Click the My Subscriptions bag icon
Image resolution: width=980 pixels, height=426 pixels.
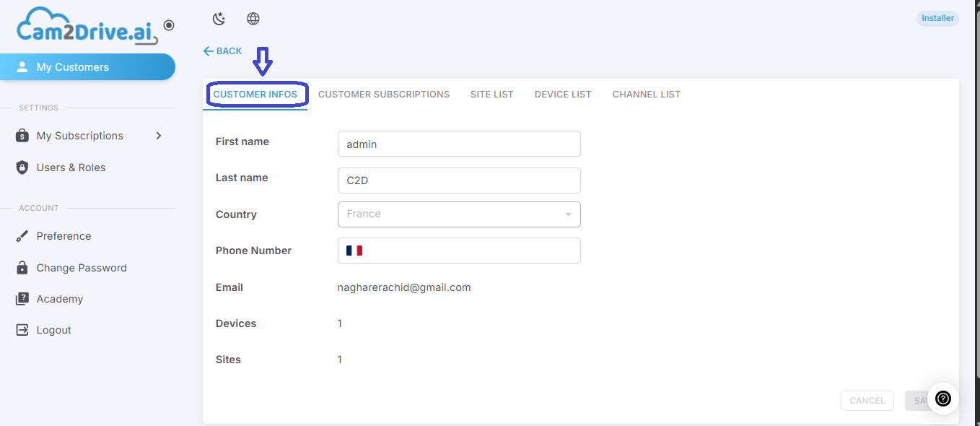coord(22,136)
